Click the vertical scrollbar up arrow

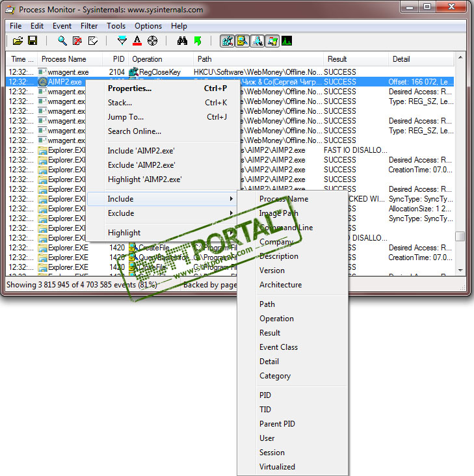(460, 57)
